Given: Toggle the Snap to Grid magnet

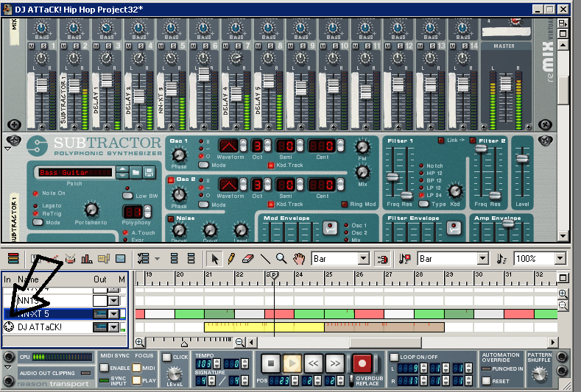Looking at the screenshot, I should pyautogui.click(x=382, y=258).
